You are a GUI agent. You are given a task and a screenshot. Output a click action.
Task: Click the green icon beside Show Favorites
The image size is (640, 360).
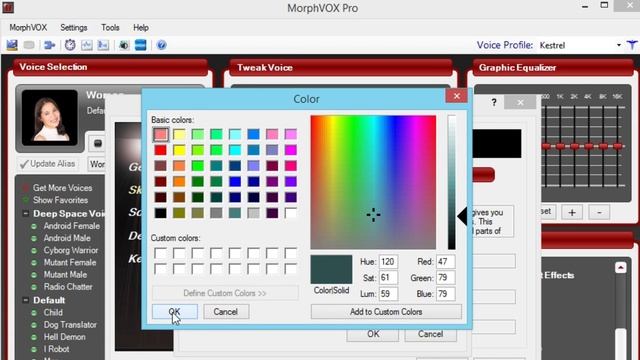pos(25,200)
